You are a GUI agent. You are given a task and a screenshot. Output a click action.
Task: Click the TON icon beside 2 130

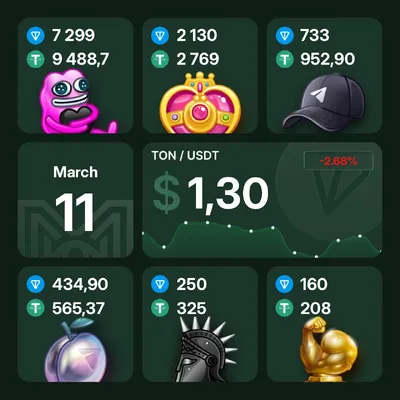160,35
